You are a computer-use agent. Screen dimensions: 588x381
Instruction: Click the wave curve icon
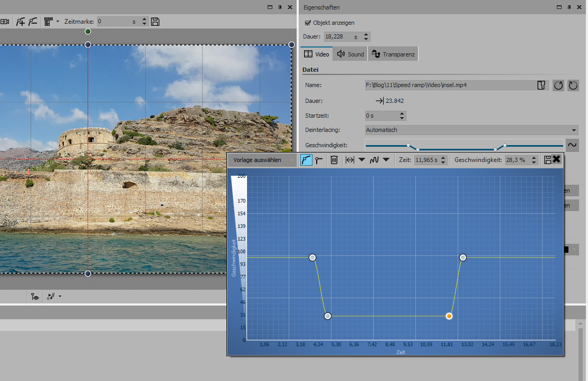tap(373, 160)
